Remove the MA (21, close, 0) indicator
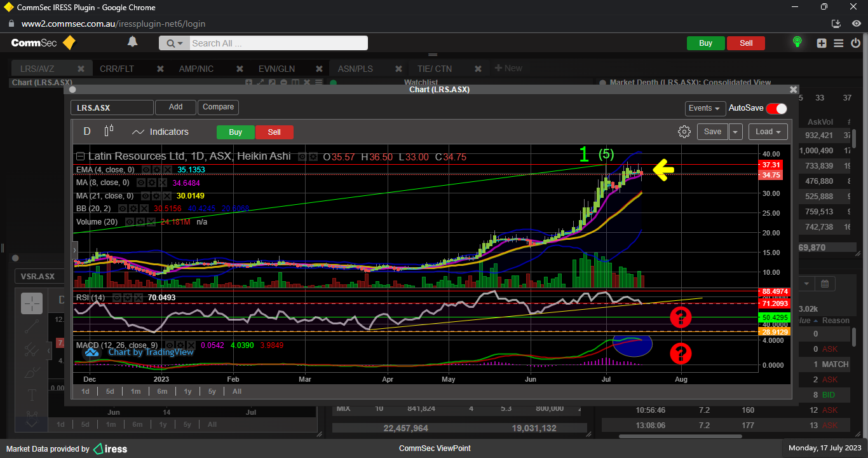This screenshot has width=868, height=458. pos(167,196)
